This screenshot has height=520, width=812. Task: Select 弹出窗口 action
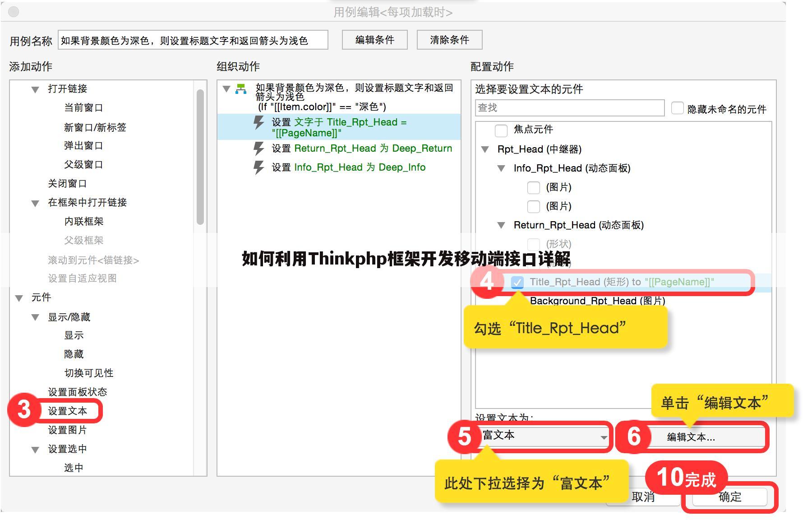(83, 146)
